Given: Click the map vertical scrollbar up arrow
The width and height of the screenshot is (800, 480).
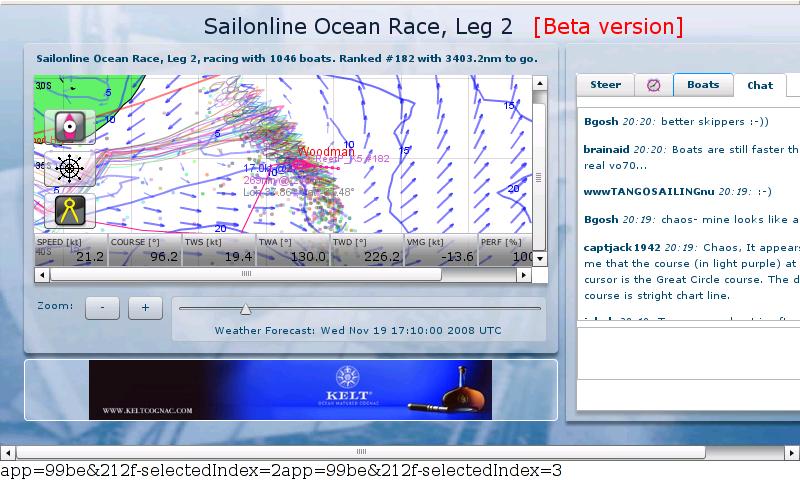Looking at the screenshot, I should click(x=540, y=83).
